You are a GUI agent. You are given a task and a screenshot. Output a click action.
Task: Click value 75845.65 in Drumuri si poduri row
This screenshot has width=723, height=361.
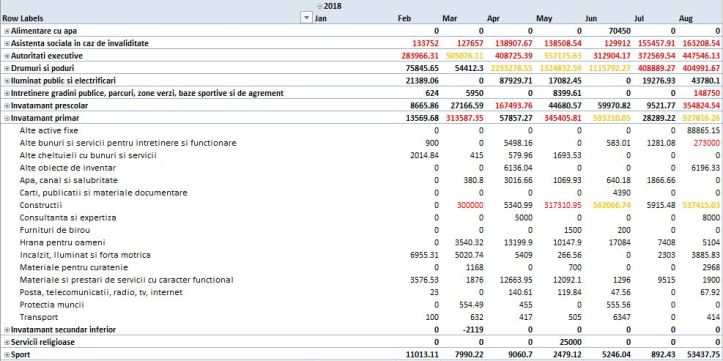coord(422,68)
